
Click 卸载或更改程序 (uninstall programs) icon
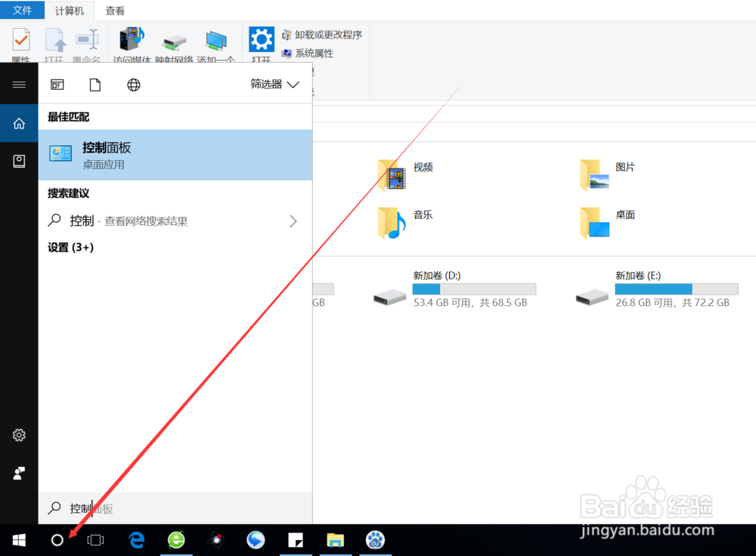(x=323, y=35)
